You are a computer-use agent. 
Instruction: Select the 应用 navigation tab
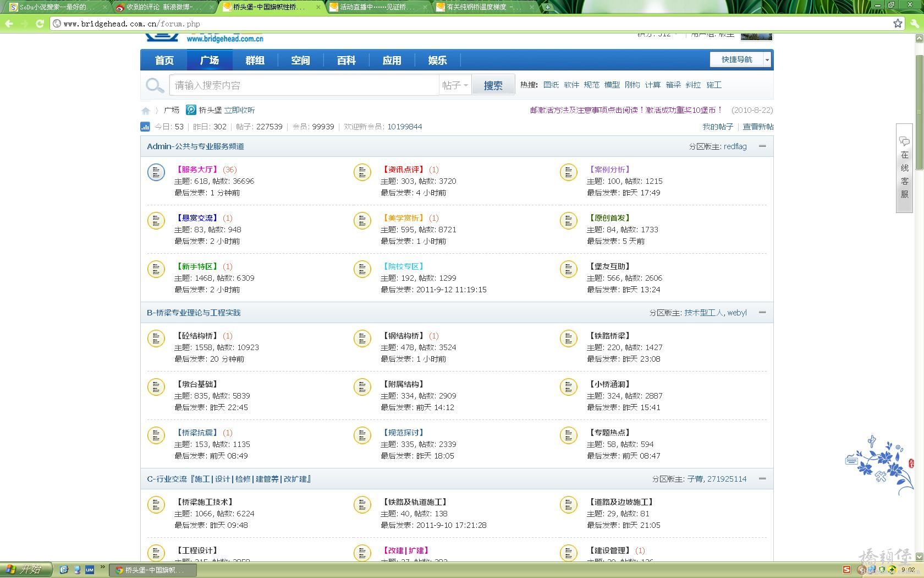click(392, 60)
